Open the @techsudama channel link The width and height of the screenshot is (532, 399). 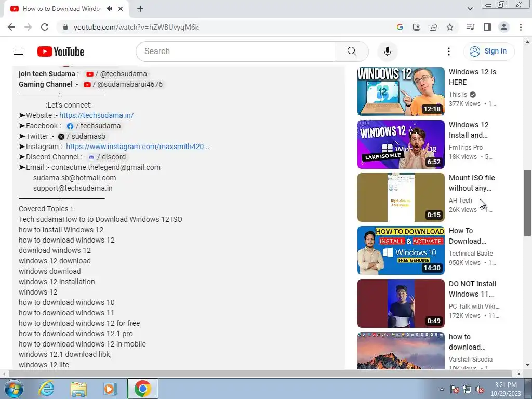(116, 74)
